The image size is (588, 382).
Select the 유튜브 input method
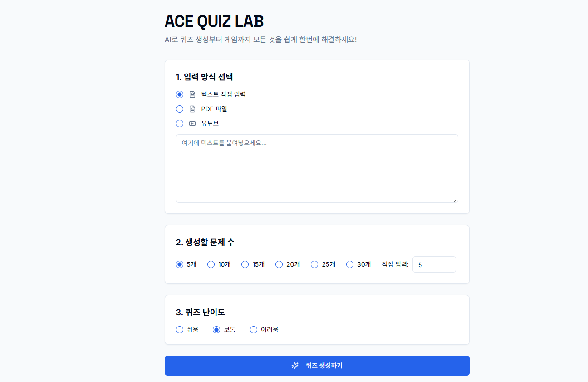coord(180,123)
